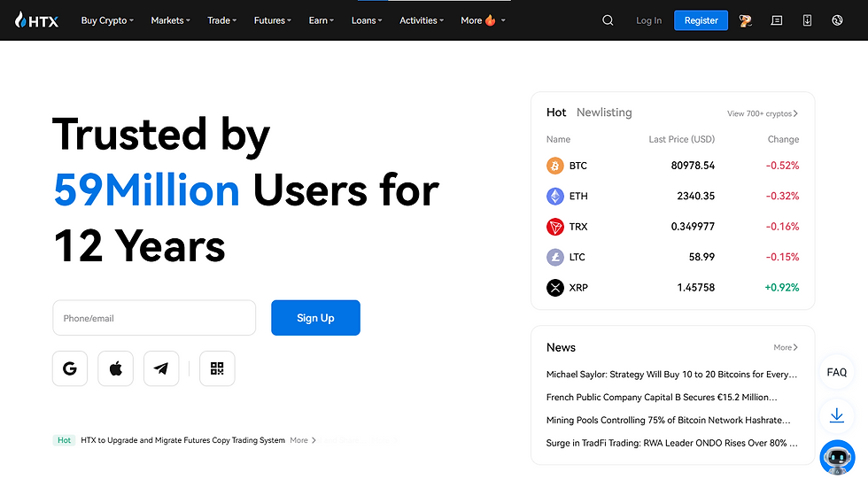
Task: Click the Log In link
Action: point(648,20)
